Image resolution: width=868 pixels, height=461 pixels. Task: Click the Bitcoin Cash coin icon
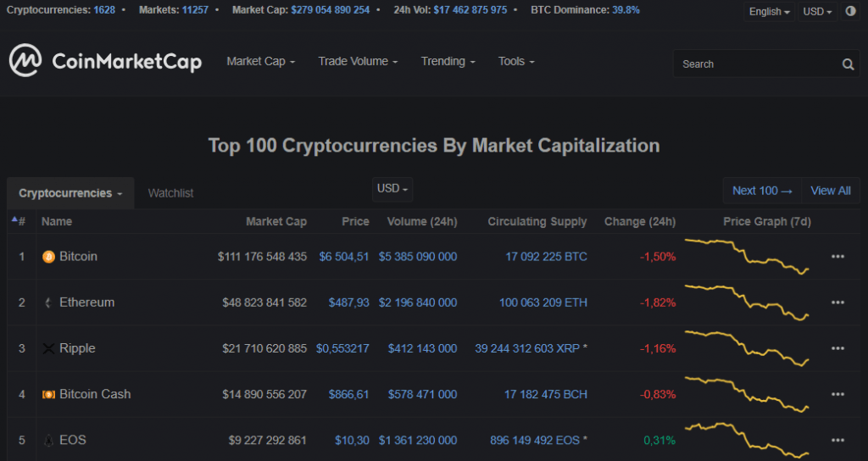pyautogui.click(x=48, y=395)
